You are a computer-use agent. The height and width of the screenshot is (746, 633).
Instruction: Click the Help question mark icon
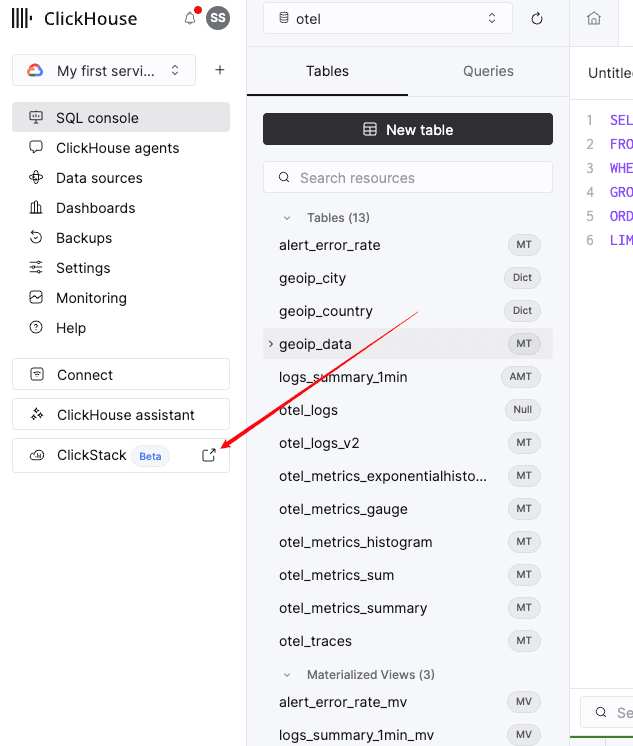click(36, 327)
